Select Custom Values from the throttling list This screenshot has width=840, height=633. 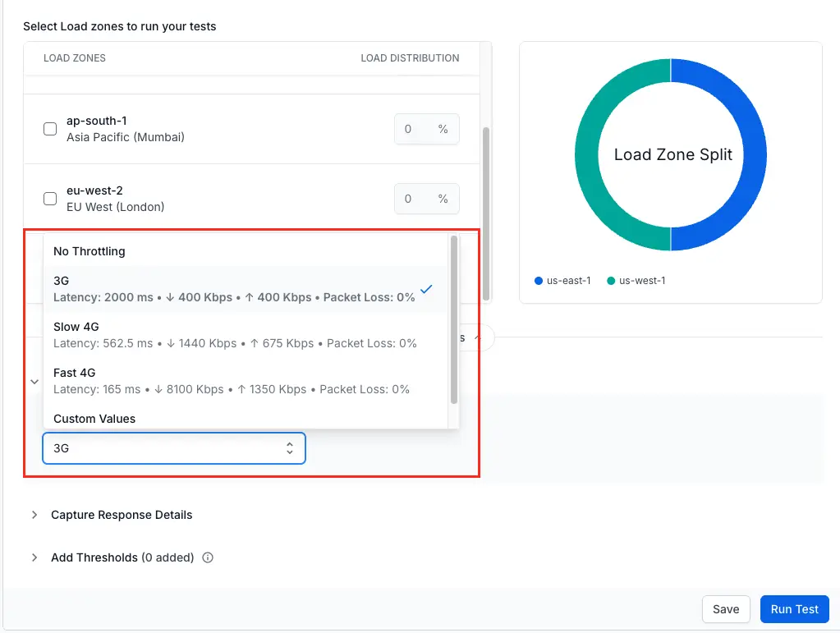pos(94,419)
